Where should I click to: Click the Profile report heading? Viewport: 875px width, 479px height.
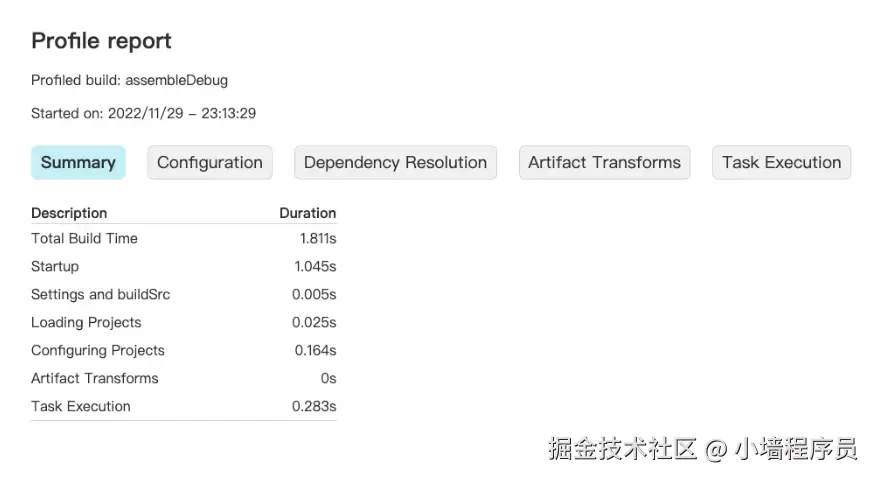pos(101,41)
